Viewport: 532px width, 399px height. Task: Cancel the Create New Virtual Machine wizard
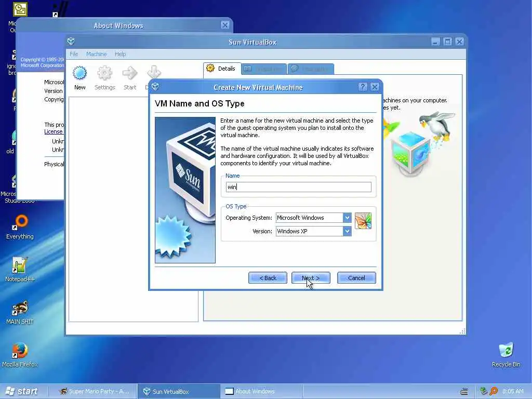pos(356,278)
